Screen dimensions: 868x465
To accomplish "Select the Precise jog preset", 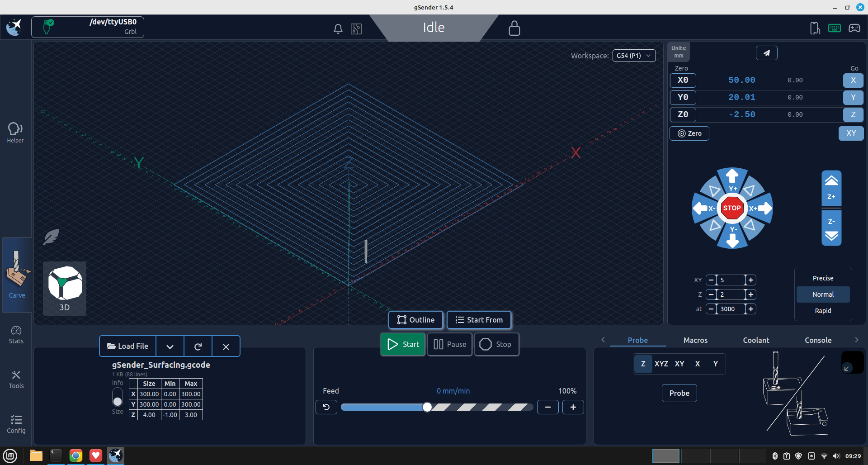I will click(823, 278).
